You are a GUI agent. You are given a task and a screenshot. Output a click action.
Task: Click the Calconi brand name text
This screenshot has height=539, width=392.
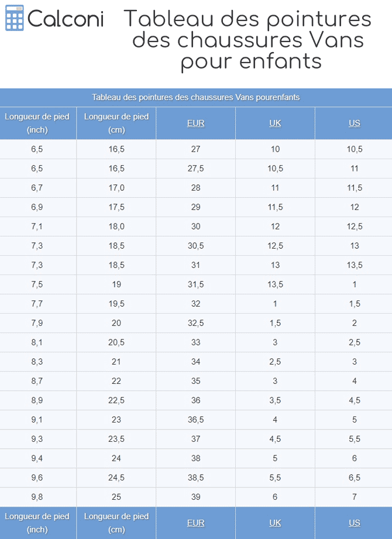pos(66,19)
